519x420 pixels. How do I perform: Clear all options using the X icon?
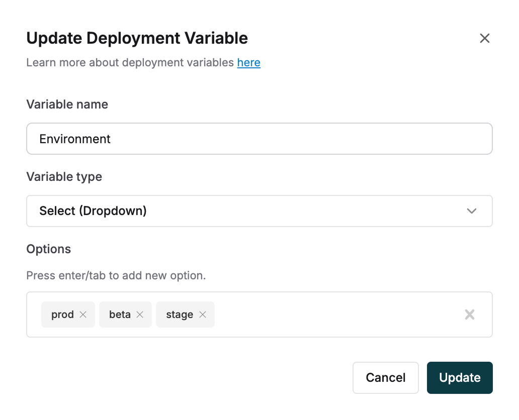point(470,314)
